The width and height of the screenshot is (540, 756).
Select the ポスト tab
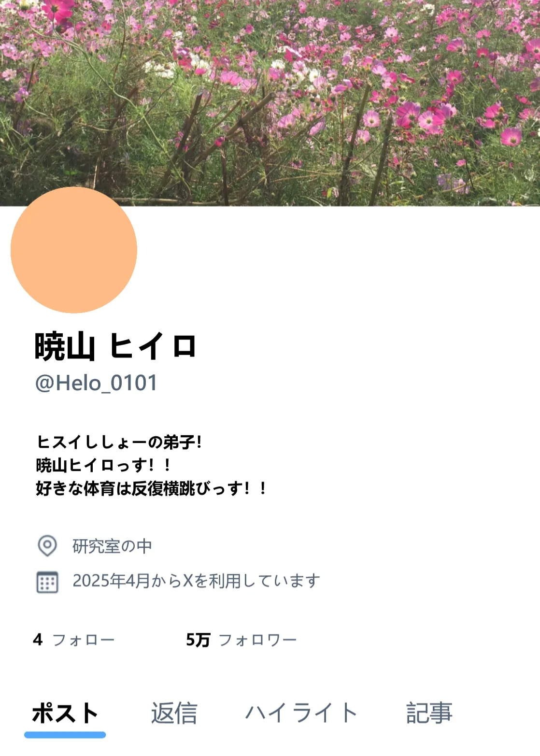tap(65, 713)
